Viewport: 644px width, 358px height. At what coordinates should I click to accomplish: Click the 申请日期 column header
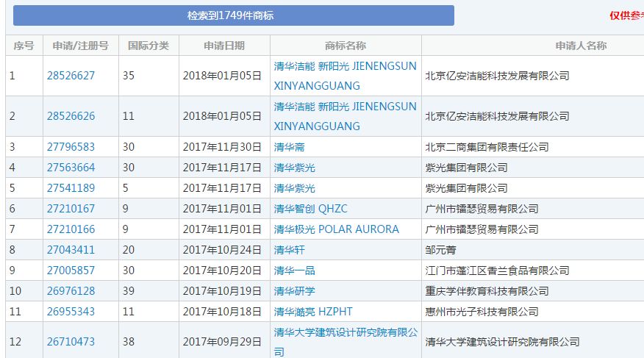(224, 46)
